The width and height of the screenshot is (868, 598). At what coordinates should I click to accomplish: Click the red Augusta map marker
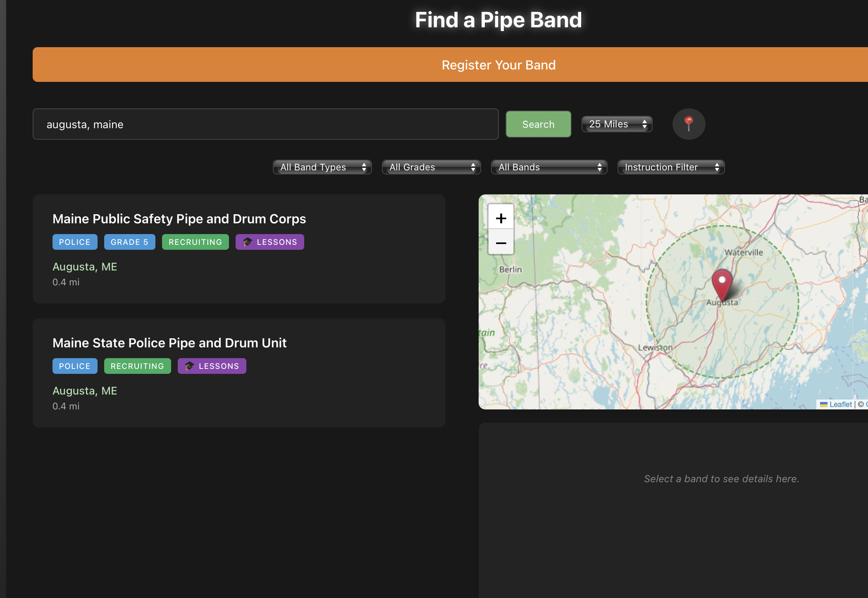click(x=722, y=285)
